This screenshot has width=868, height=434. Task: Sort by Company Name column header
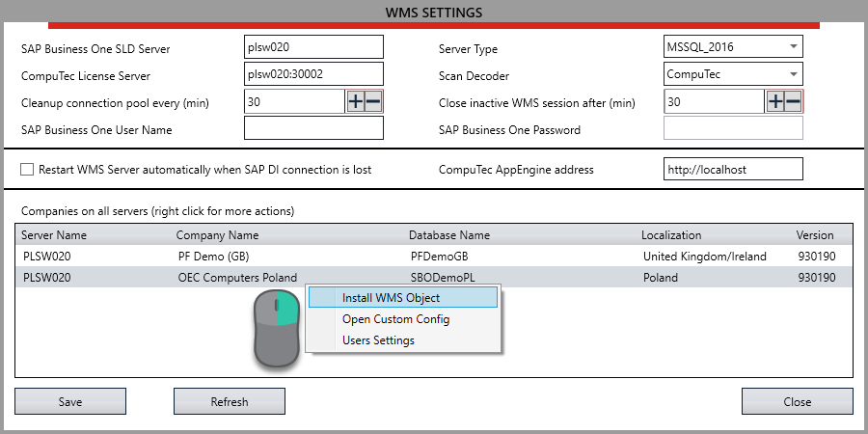217,235
